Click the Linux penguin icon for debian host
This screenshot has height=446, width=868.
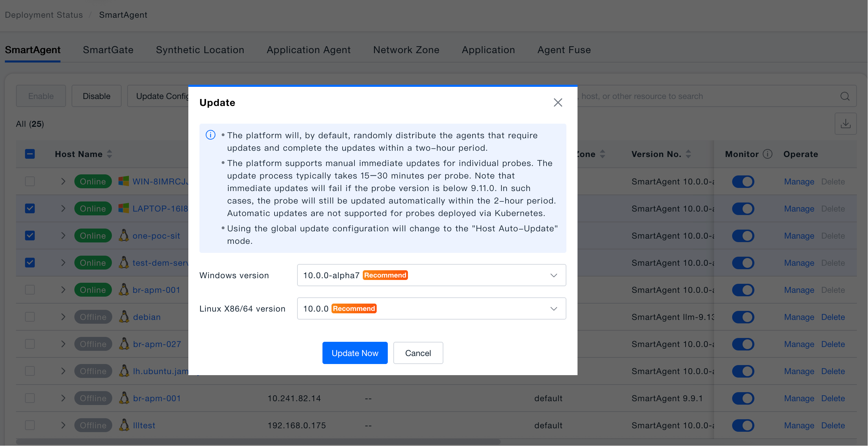[124, 316]
